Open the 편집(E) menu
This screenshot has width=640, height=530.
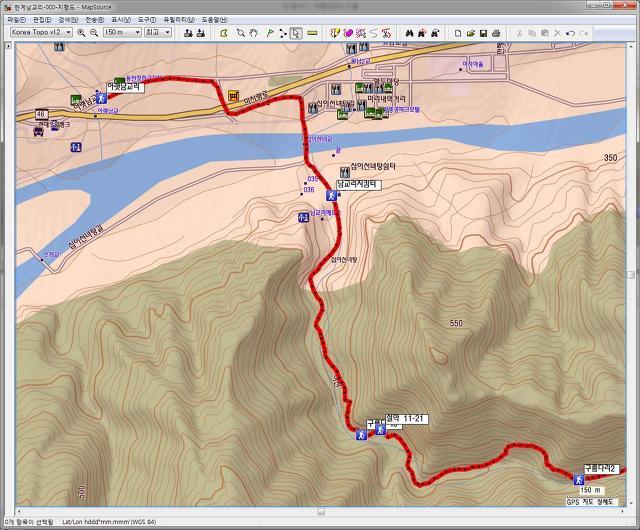tap(42, 20)
